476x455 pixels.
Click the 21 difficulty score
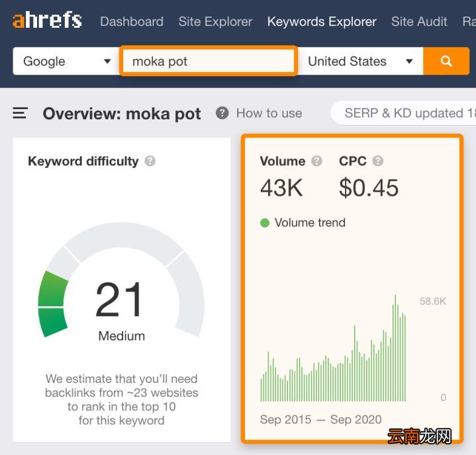click(119, 299)
